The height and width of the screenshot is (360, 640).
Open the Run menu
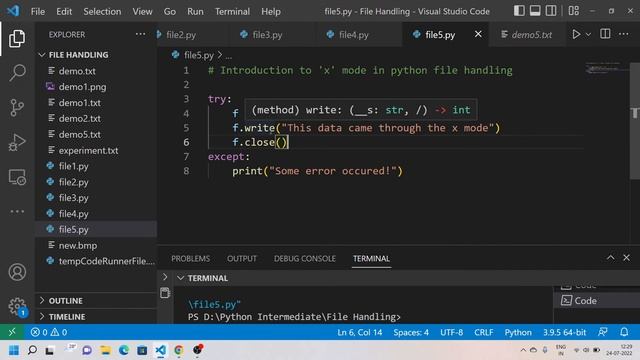click(x=195, y=11)
